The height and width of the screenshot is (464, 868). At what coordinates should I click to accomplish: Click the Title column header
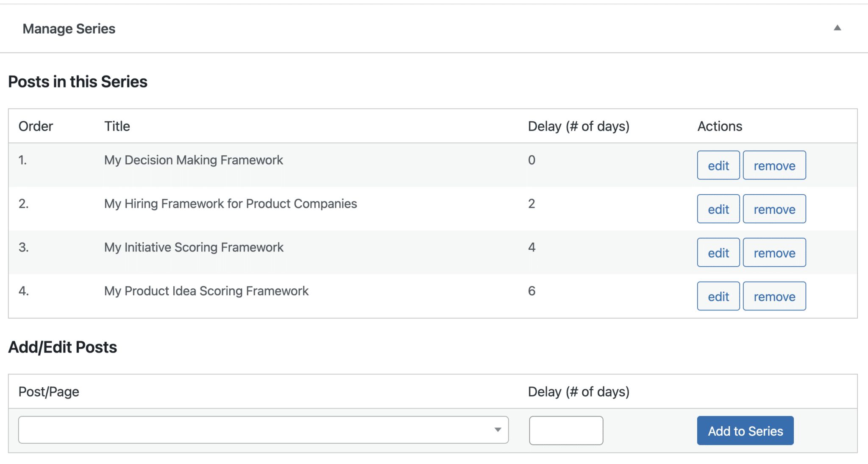[117, 126]
